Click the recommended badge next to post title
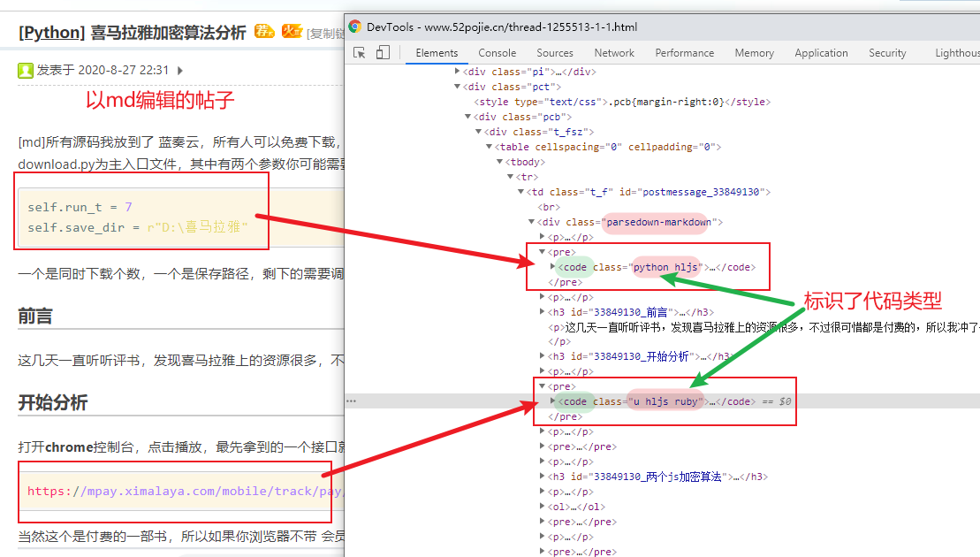 pos(263,31)
